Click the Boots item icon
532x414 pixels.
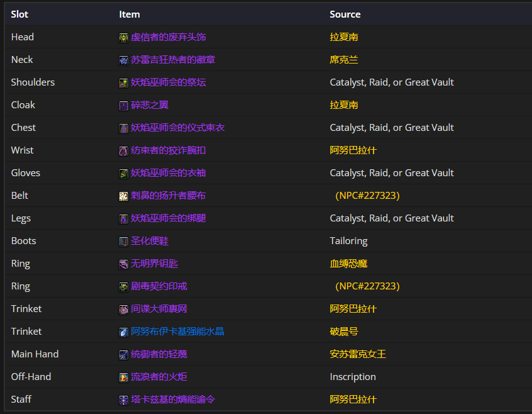[124, 242]
